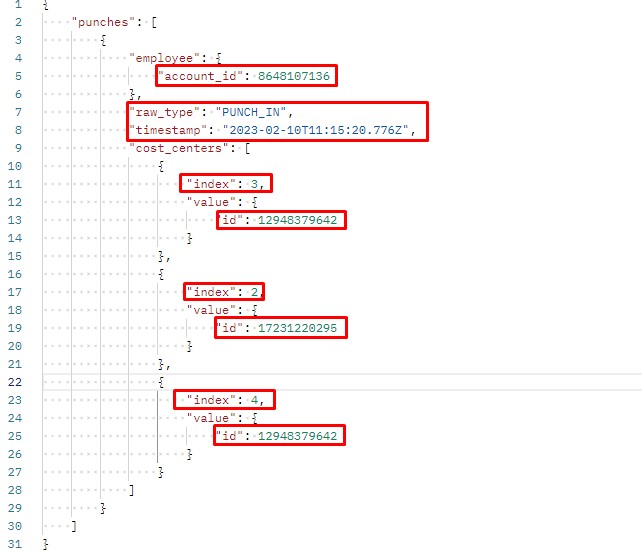642x551 pixels.
Task: Click the "account_id" key name
Action: (201, 76)
